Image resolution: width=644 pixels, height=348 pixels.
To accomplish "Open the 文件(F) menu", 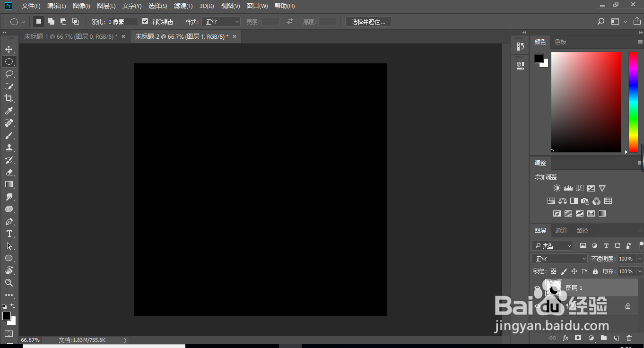I will coord(31,6).
